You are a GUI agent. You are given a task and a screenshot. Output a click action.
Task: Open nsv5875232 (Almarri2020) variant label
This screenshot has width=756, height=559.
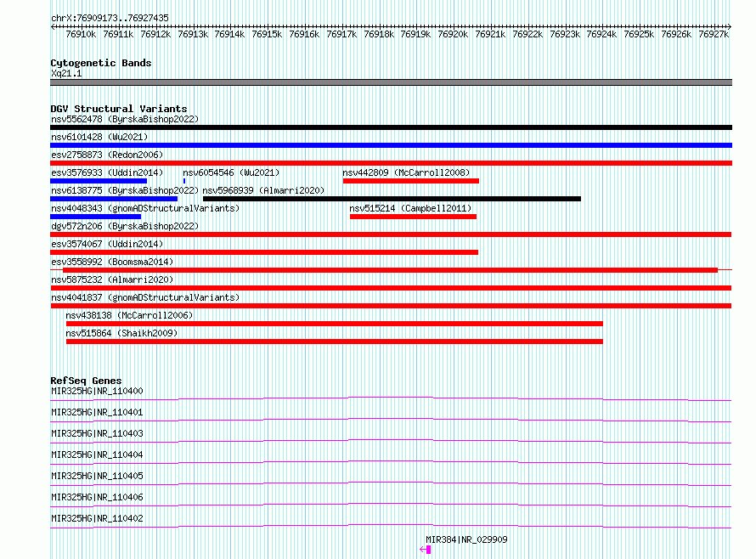point(112,279)
